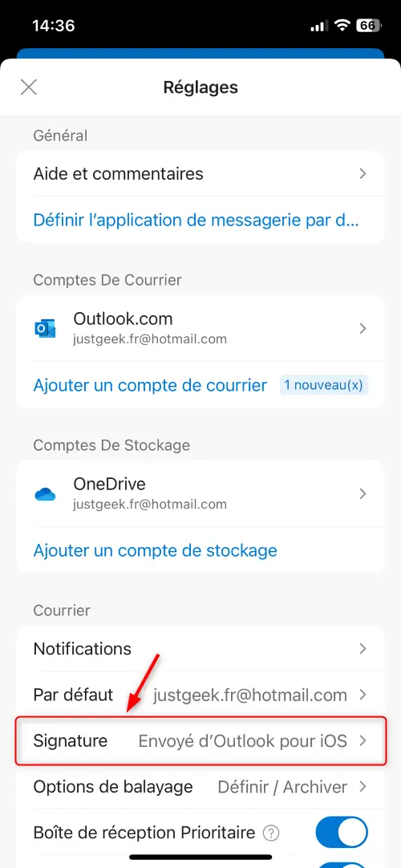Open Par défaut account setting
This screenshot has width=401, height=868.
pyautogui.click(x=200, y=695)
